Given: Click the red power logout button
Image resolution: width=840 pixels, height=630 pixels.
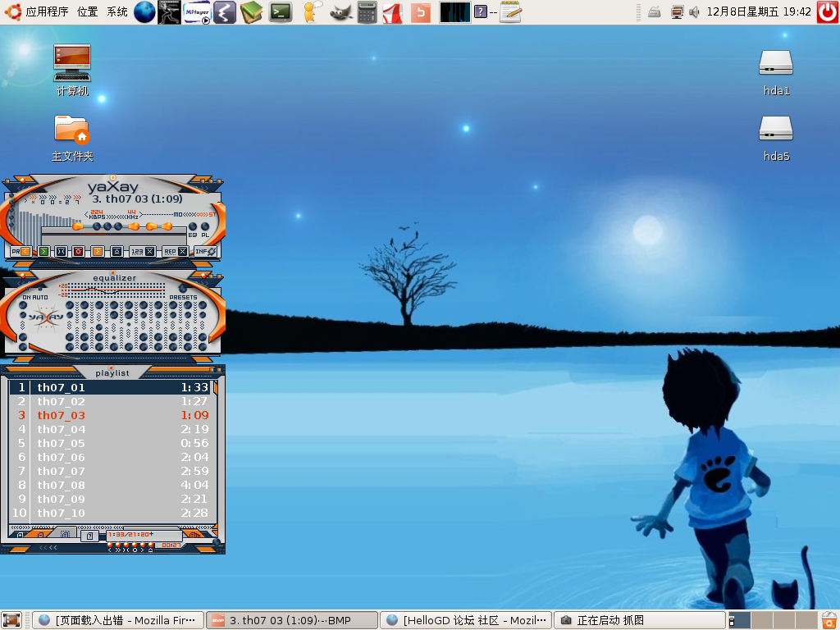Looking at the screenshot, I should pyautogui.click(x=828, y=11).
